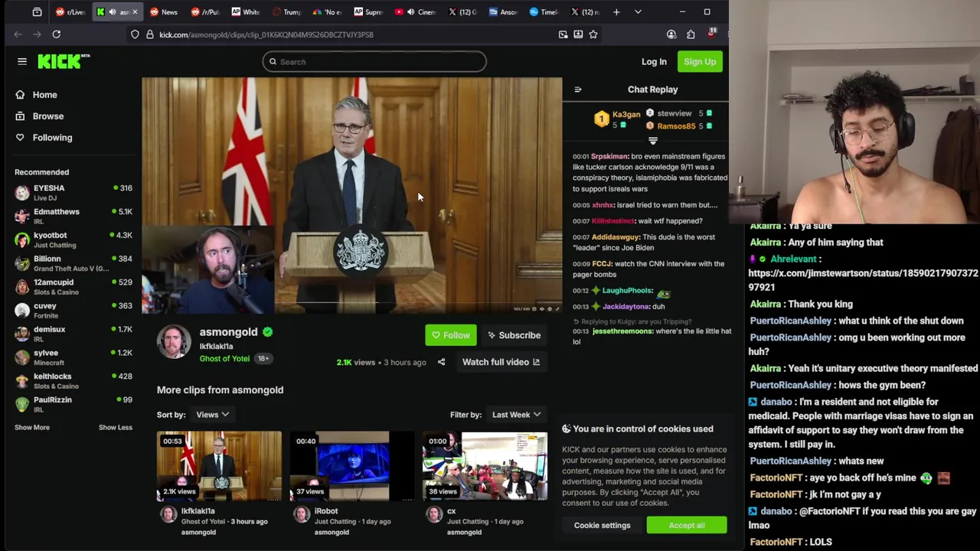Open x.com jimstewartson link in stream chat
This screenshot has width=980, height=551.
coord(863,280)
